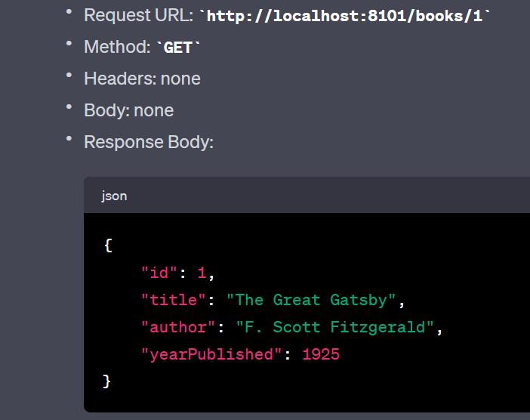Click the "title" key in the JSON

pos(174,300)
